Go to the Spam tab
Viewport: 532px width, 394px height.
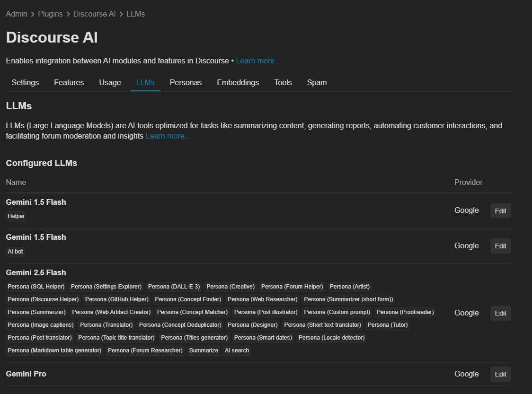pos(317,82)
